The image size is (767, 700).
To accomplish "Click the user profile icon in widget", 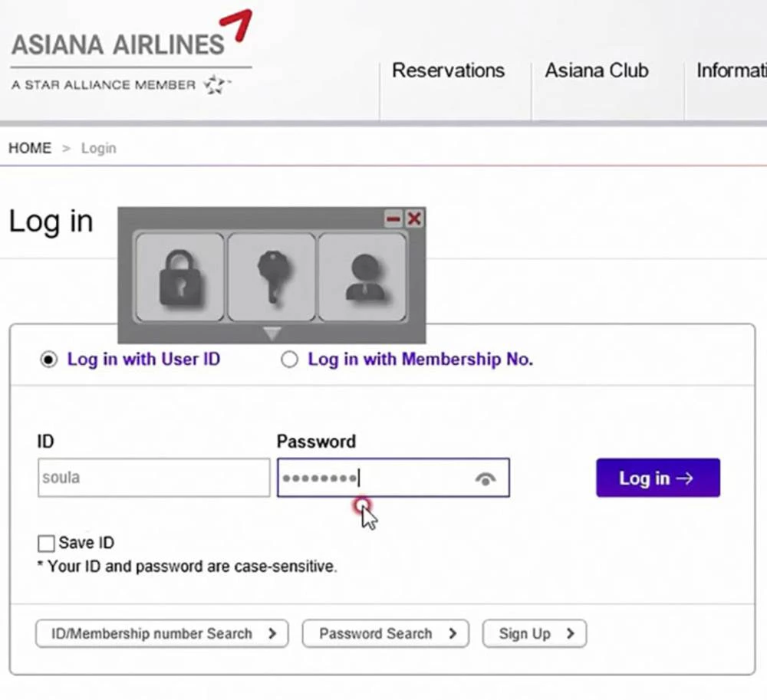I will tap(362, 277).
